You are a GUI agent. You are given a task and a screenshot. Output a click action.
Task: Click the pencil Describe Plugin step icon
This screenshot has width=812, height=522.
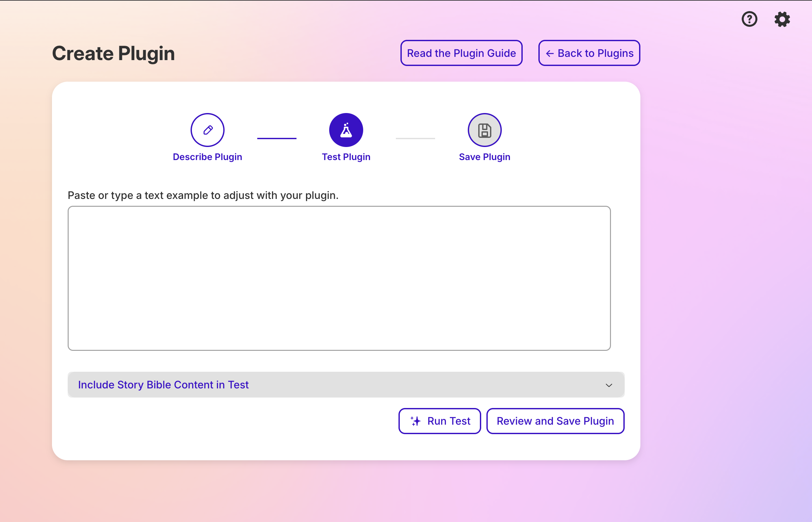207,130
